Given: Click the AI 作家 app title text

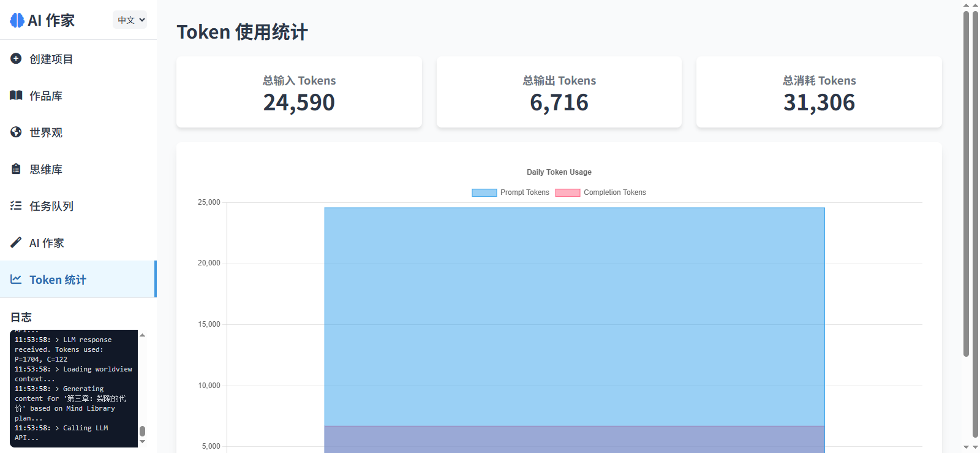Looking at the screenshot, I should (x=51, y=20).
